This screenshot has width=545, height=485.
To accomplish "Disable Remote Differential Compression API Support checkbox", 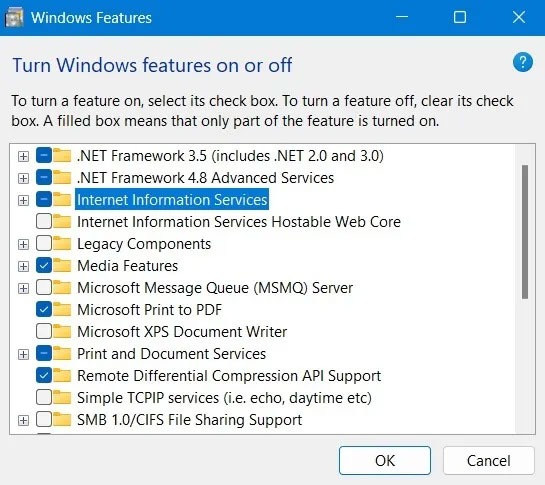I will click(44, 375).
